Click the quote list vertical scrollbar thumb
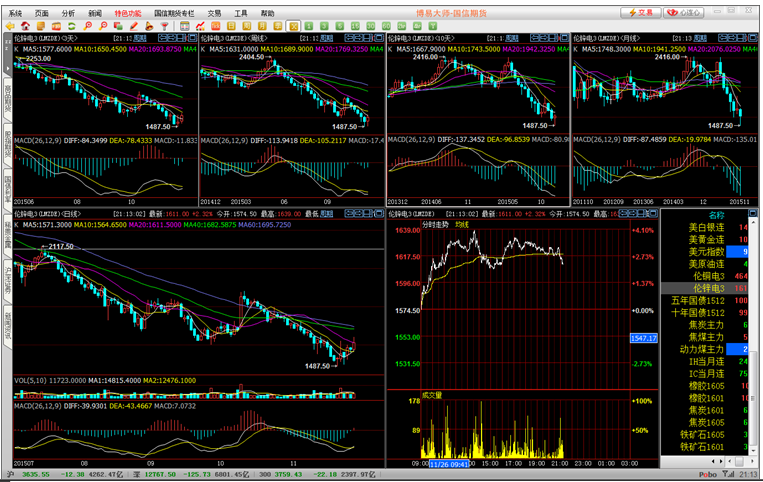 [x=753, y=399]
